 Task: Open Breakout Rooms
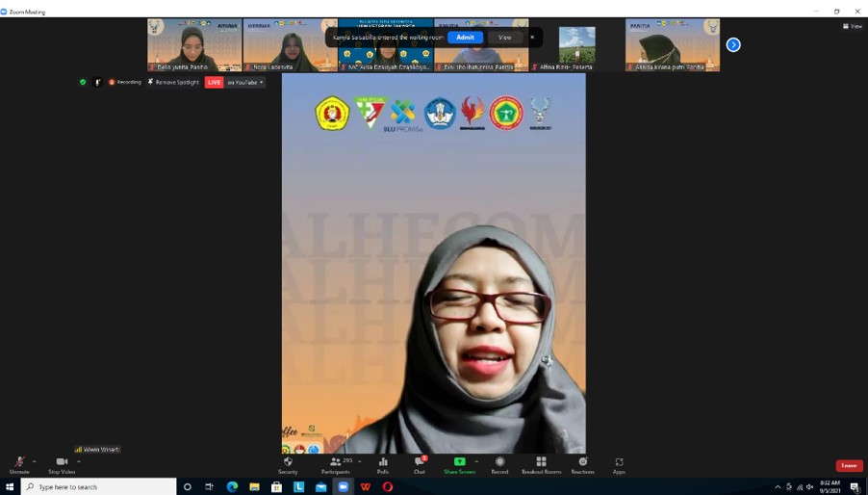[x=542, y=465]
